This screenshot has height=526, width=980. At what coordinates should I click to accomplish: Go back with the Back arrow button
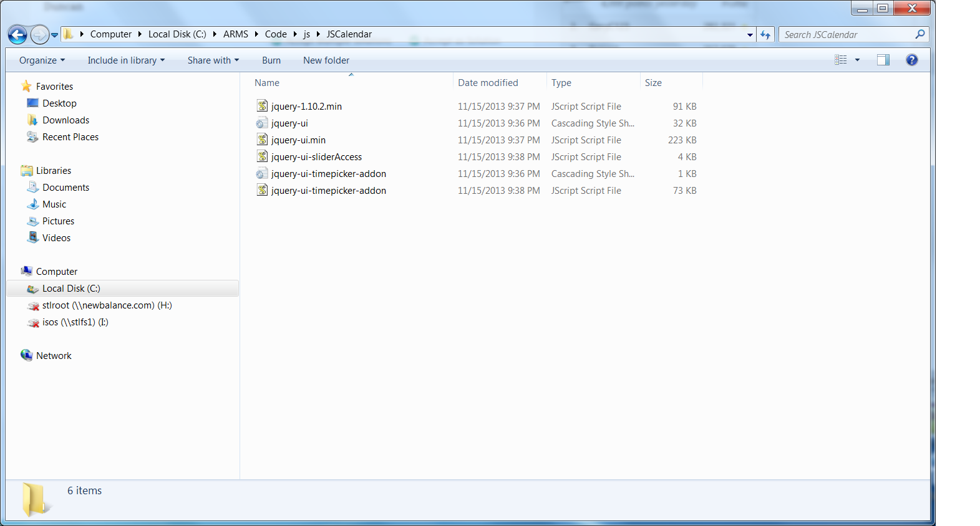[x=17, y=35]
